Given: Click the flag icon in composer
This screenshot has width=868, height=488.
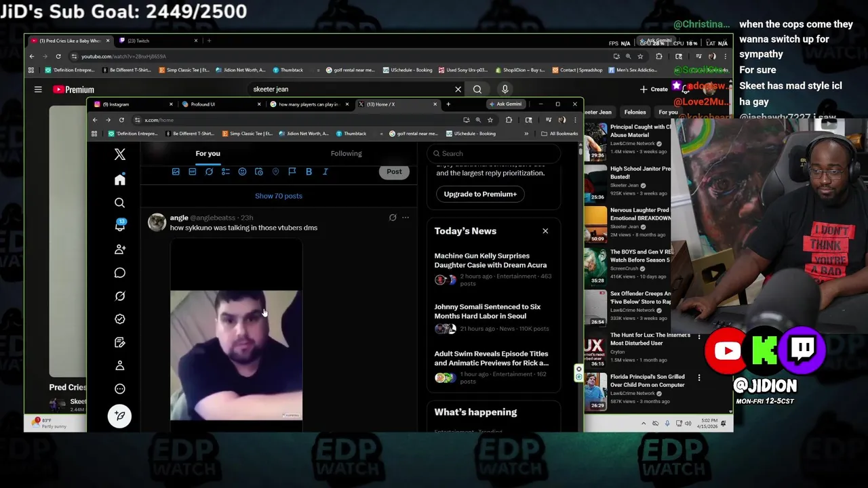Looking at the screenshot, I should point(292,172).
